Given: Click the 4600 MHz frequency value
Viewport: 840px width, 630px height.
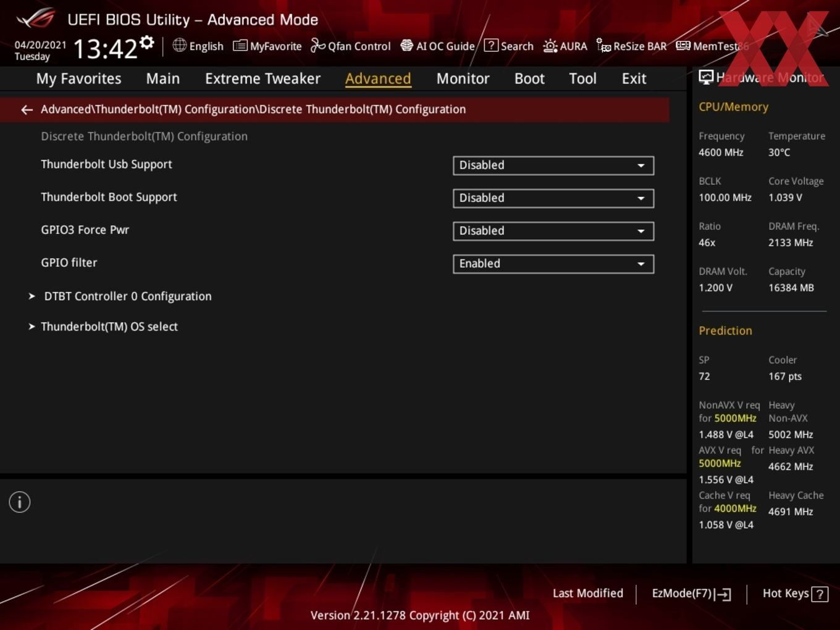Looking at the screenshot, I should (x=721, y=153).
